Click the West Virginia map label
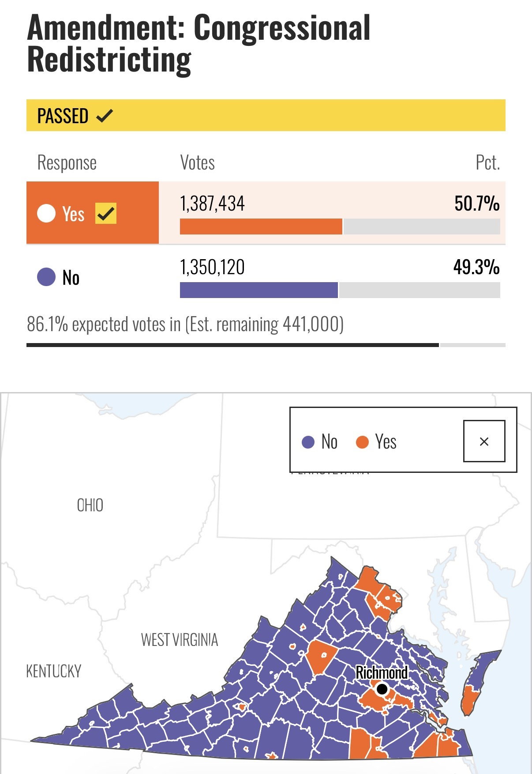This screenshot has width=532, height=774. [x=180, y=639]
